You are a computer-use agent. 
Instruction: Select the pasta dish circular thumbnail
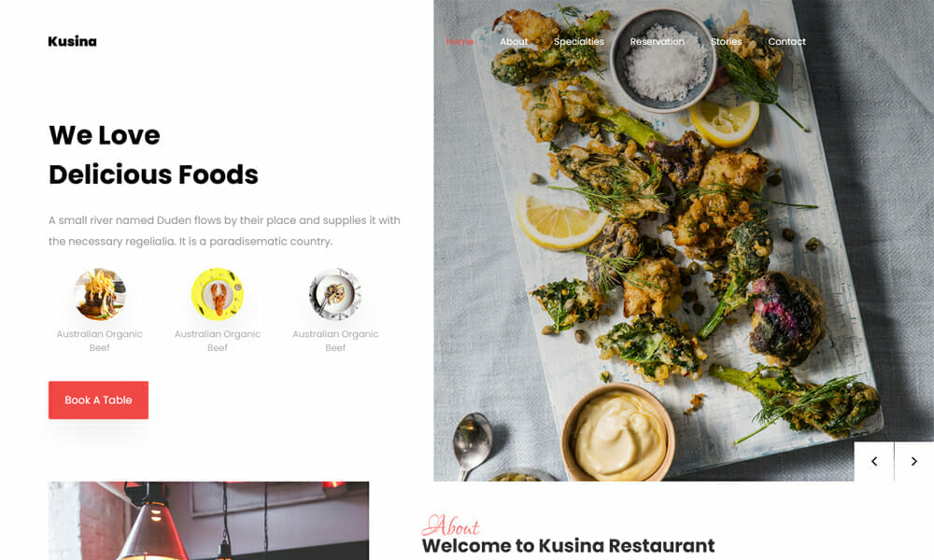tap(334, 294)
